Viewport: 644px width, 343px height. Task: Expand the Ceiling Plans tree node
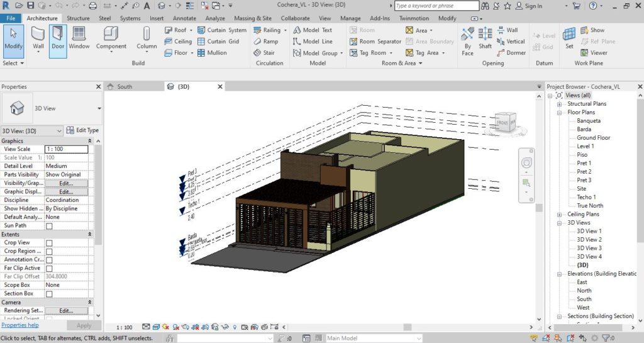click(559, 215)
